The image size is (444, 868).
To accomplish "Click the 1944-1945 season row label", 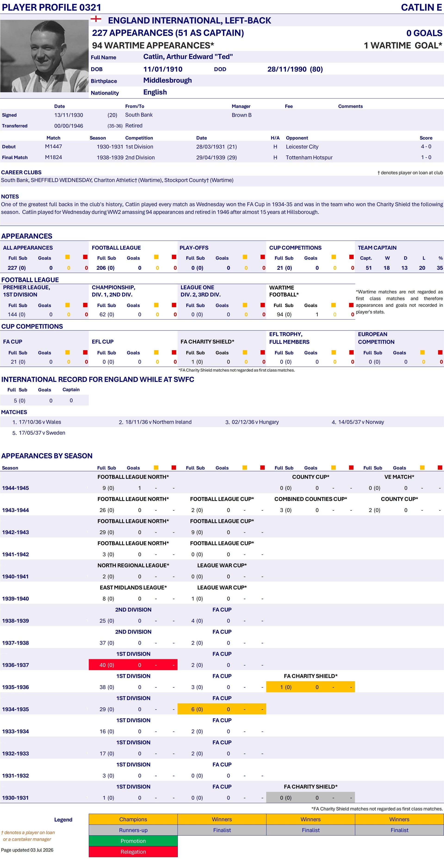I will click(15, 488).
